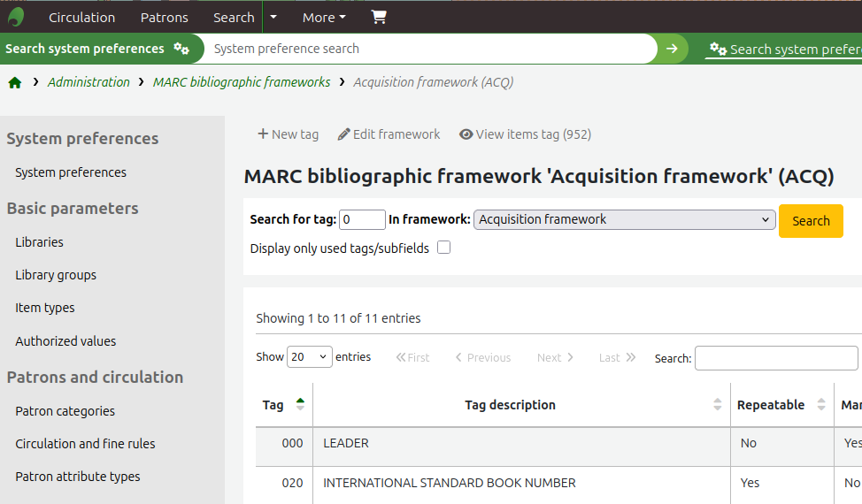Go to Circulation in top menu
The height and width of the screenshot is (504, 862).
[81, 17]
